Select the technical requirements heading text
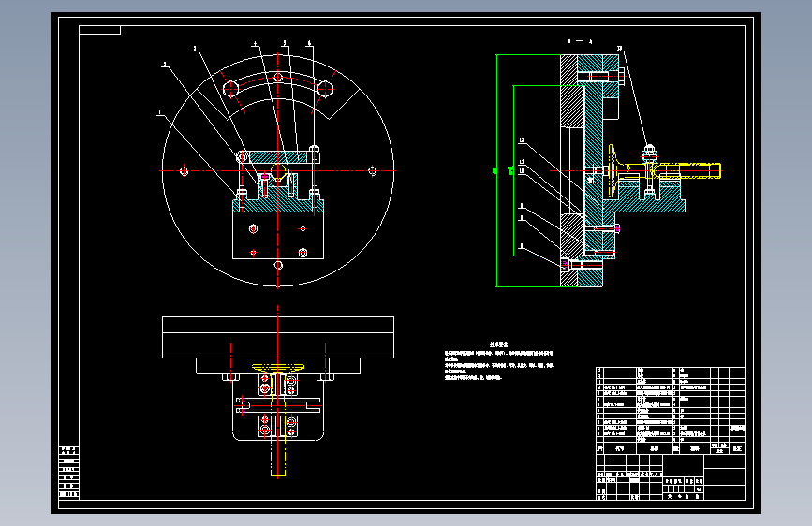This screenshot has height=526, width=812. (x=498, y=344)
